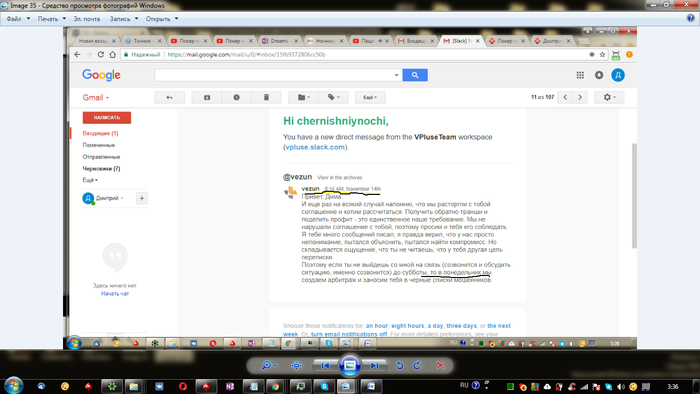Viewport: 700px width, 394px height.
Task: Click the 3:36 clock on the outer taskbar
Action: (672, 386)
